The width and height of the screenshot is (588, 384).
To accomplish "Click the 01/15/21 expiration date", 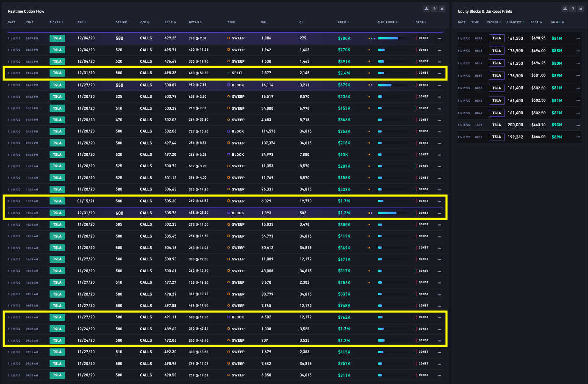I will 86,201.
